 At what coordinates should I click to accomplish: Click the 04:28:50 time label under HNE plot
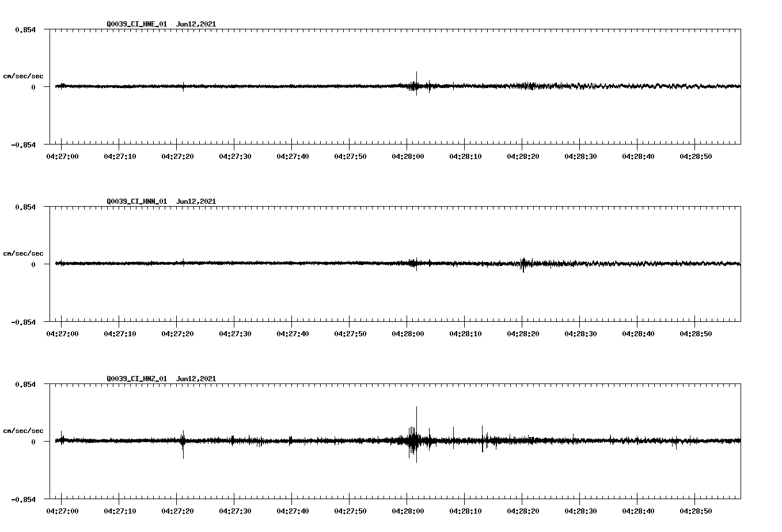(x=696, y=157)
